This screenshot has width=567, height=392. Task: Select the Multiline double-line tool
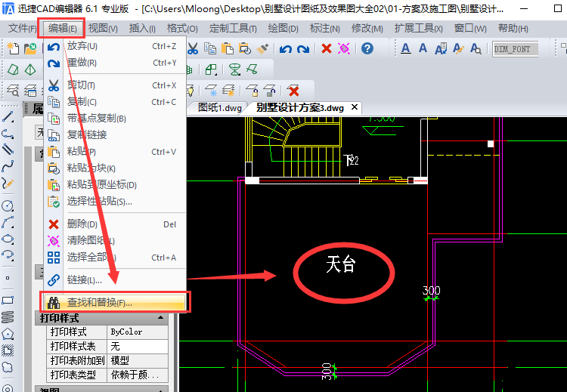8,150
